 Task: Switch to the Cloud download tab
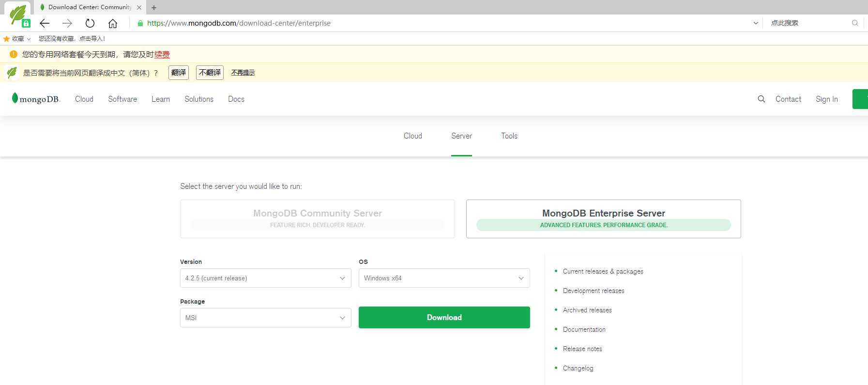click(x=413, y=136)
